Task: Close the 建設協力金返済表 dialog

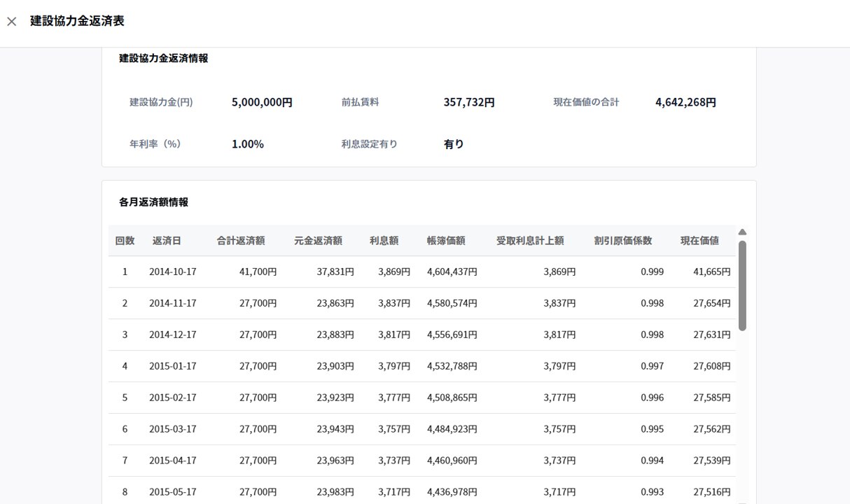Action: [x=12, y=22]
